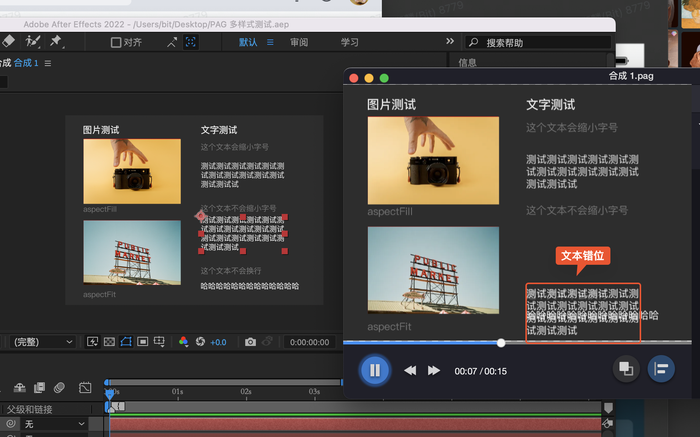This screenshot has height=437, width=700.
Task: Click the rewind button in PAG player
Action: point(410,371)
